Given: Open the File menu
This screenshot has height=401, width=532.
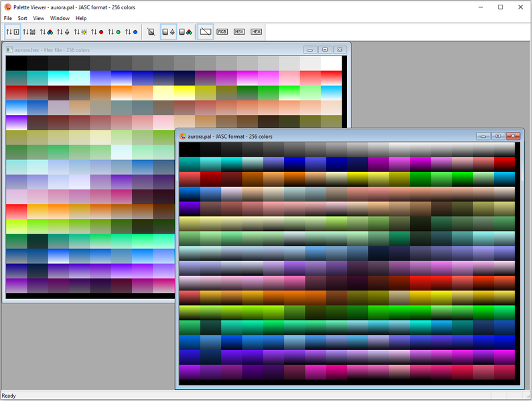Looking at the screenshot, I should coord(8,18).
